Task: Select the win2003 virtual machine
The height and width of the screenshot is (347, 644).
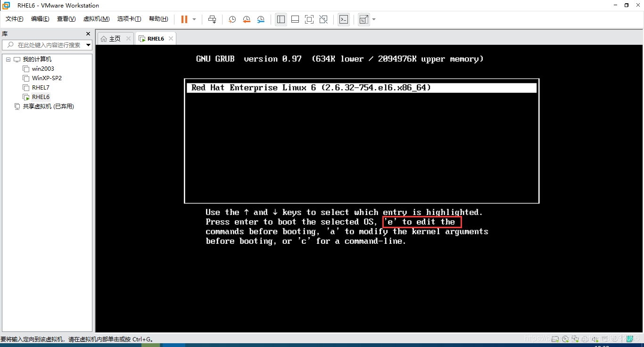Action: click(x=43, y=69)
